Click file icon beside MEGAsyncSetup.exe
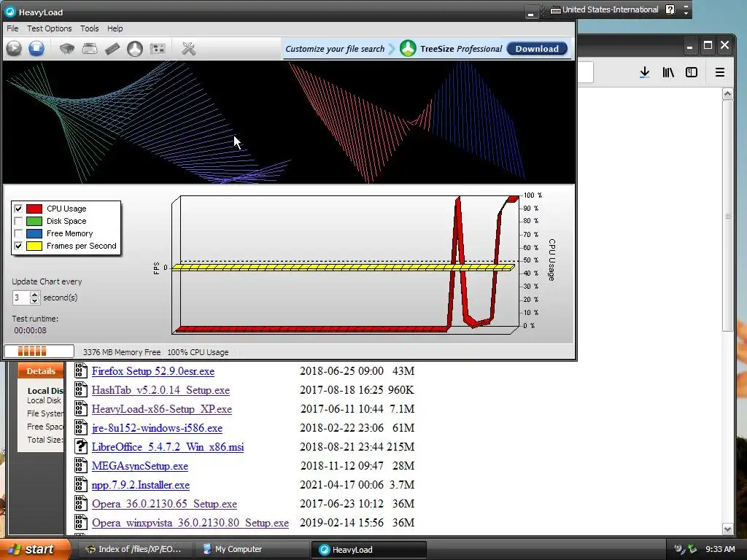The height and width of the screenshot is (560, 747). click(81, 465)
